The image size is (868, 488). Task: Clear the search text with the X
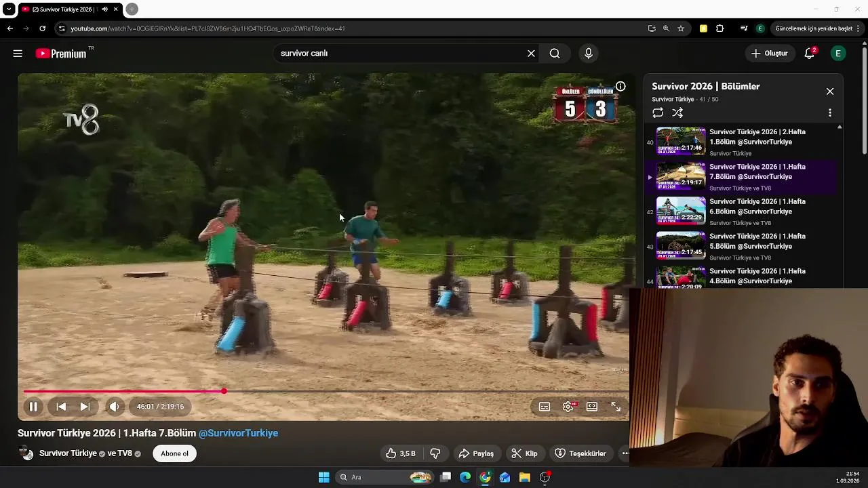(x=531, y=54)
